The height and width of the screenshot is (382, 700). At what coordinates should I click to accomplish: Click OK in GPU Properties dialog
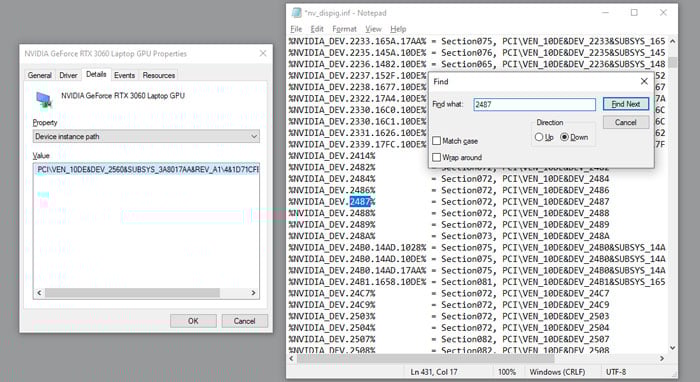coord(193,321)
